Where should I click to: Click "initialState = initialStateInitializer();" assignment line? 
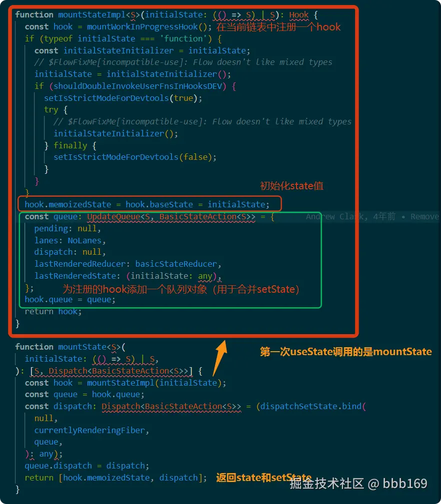coord(132,74)
